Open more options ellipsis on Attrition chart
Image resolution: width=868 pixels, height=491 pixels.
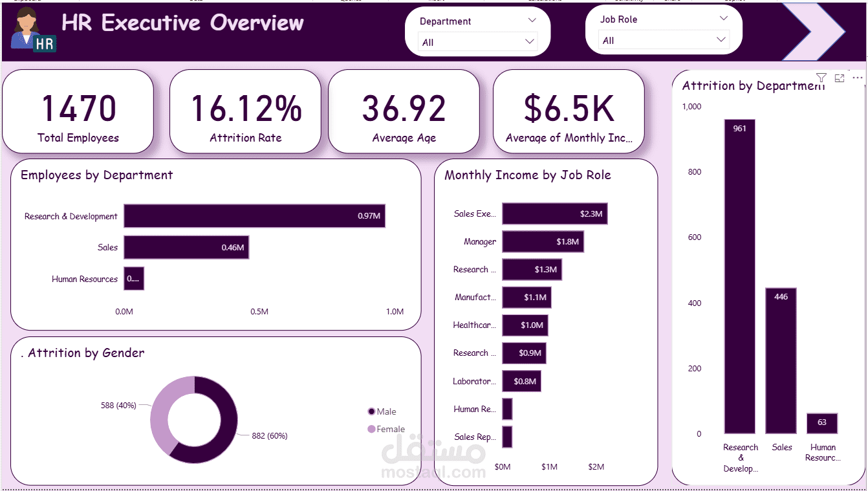coord(858,78)
